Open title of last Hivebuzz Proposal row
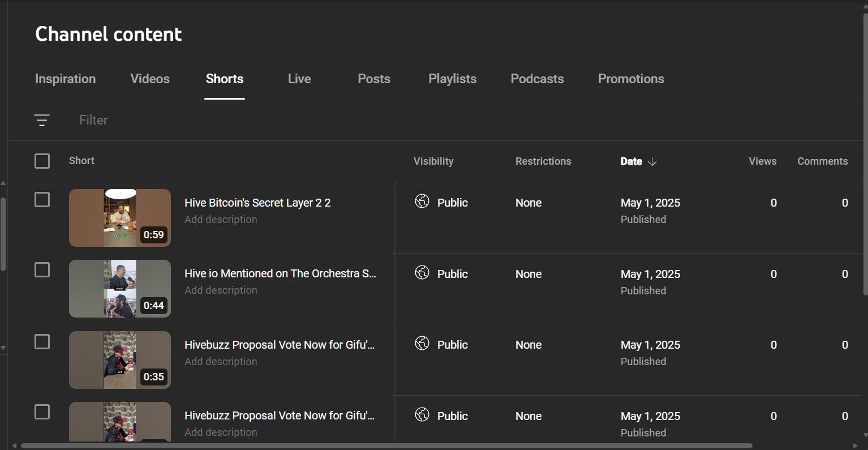Screen dimensions: 868x450 280,415
